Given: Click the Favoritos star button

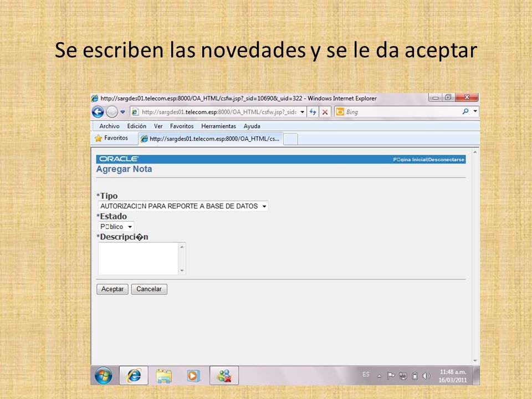Looking at the screenshot, I should (x=111, y=138).
